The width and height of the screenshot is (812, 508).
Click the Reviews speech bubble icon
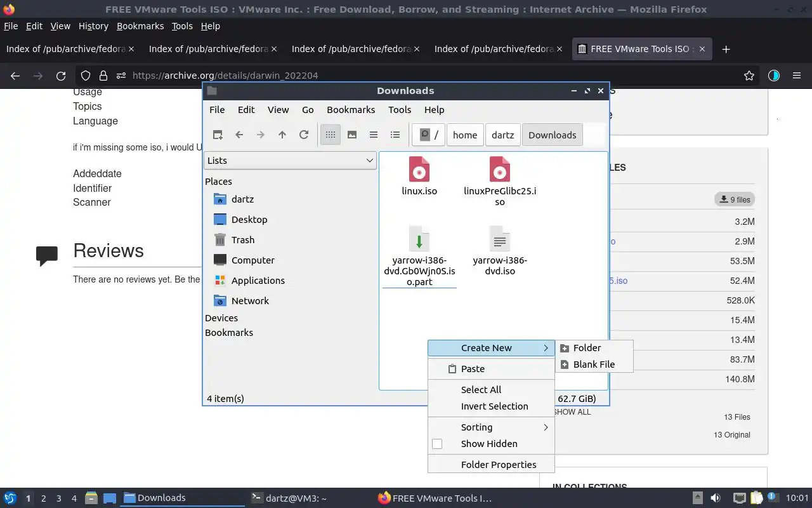[x=47, y=256]
